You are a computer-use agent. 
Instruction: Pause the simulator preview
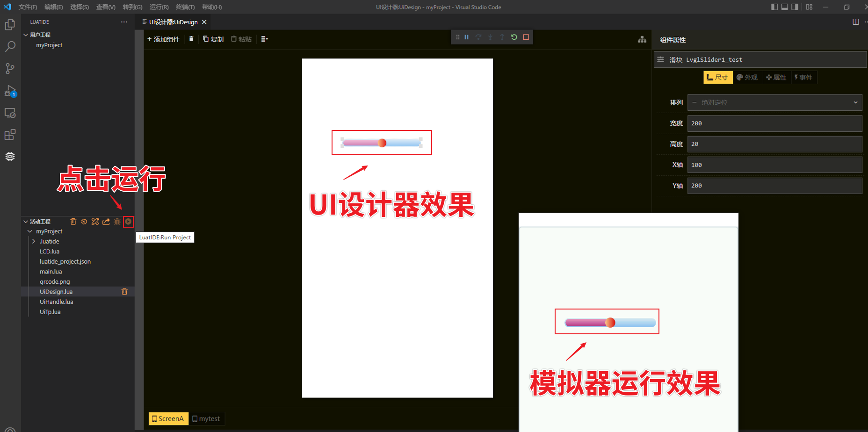(x=466, y=37)
